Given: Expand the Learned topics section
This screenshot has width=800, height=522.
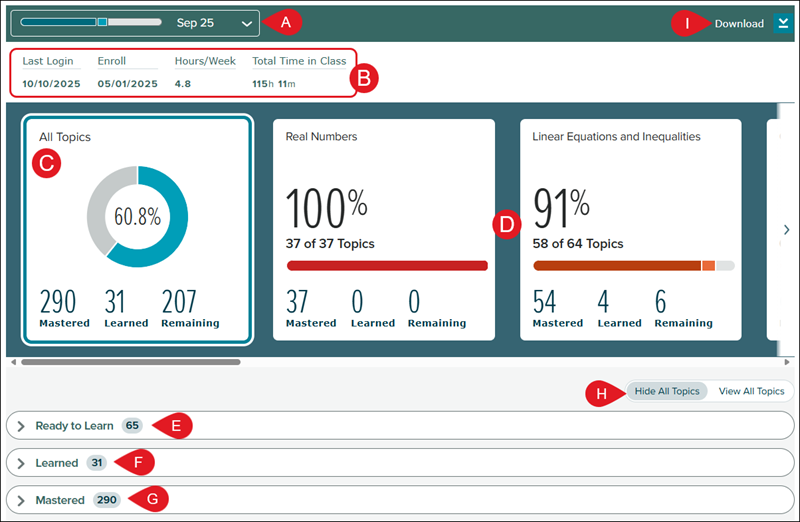Looking at the screenshot, I should pyautogui.click(x=21, y=463).
